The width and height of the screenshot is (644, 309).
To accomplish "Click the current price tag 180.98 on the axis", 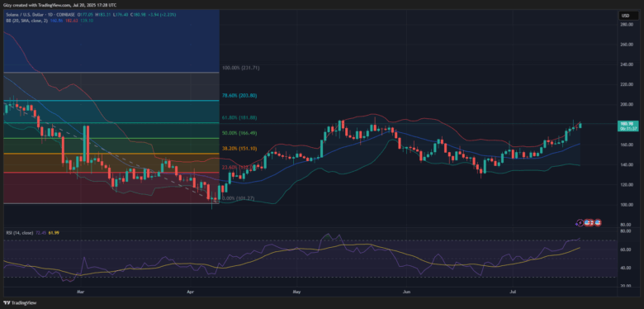I will point(629,126).
